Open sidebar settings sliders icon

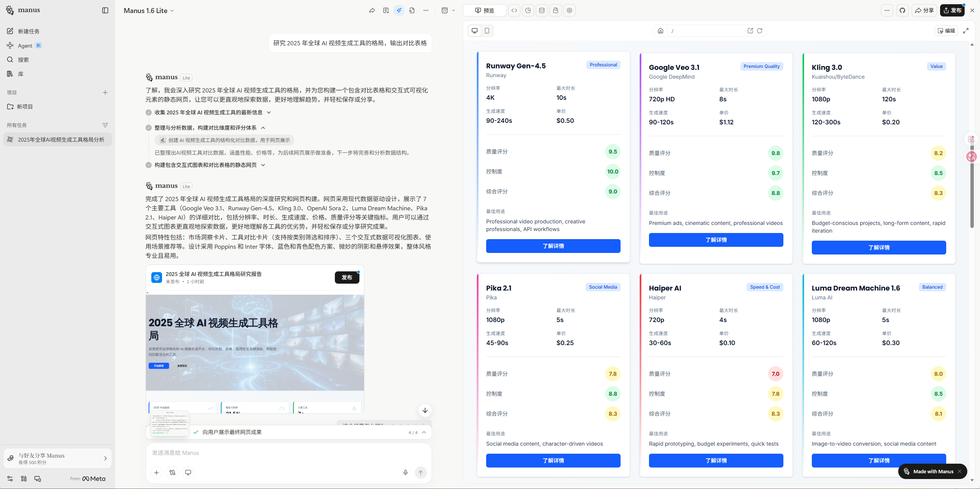[x=10, y=479]
